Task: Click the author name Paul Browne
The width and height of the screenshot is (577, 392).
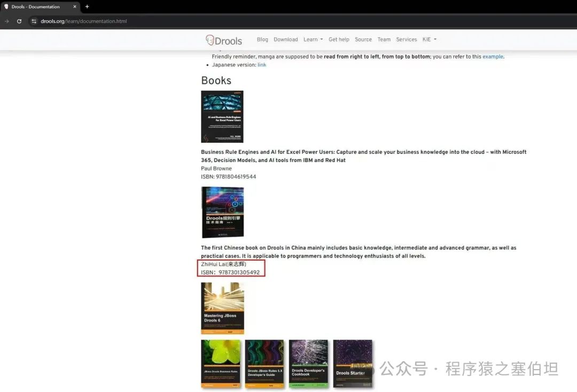Action: (x=216, y=168)
